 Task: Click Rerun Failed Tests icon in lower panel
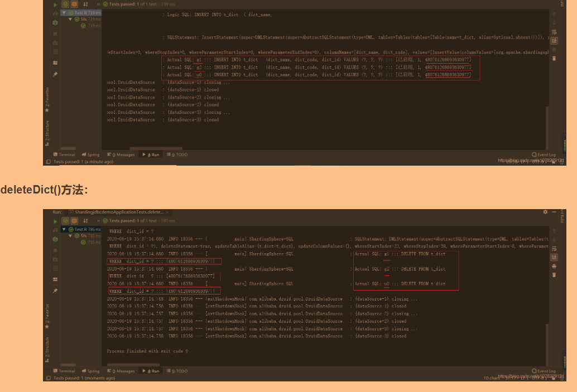coord(55,230)
